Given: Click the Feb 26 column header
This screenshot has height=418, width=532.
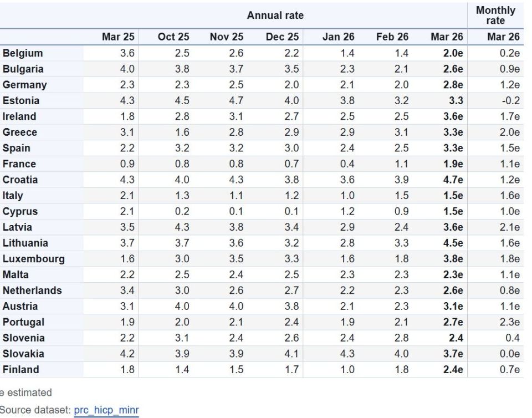Looking at the screenshot, I should click(x=392, y=37).
